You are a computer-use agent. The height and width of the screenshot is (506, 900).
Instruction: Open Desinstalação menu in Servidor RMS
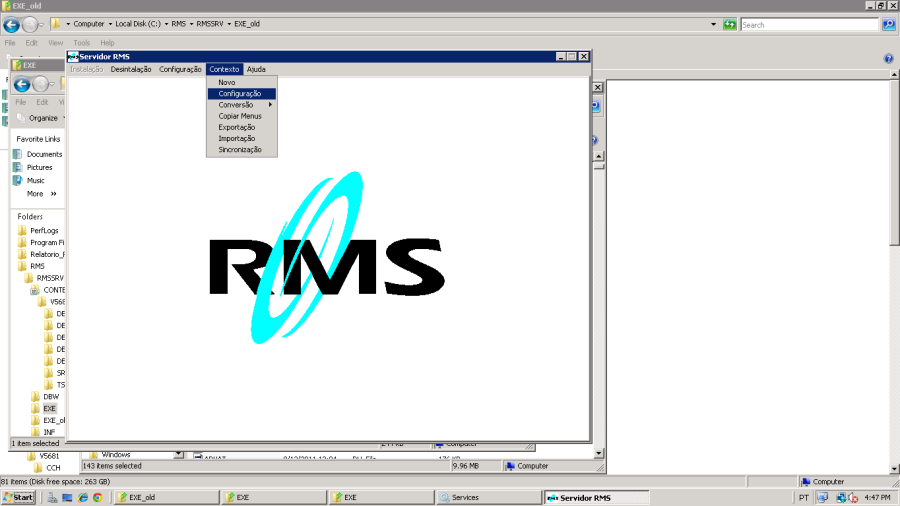coord(131,69)
